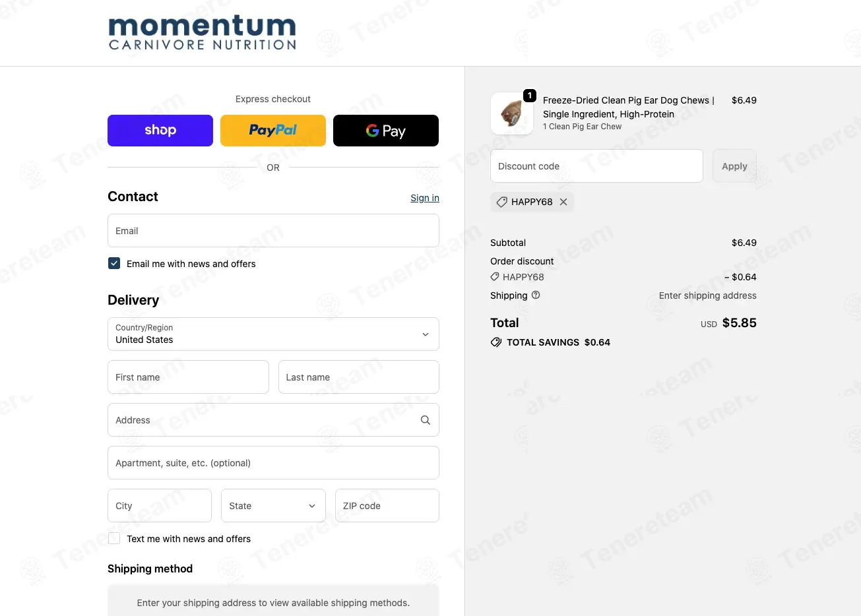This screenshot has height=616, width=861.
Task: Click the Momentum Carnivore Nutrition logo
Action: point(202,33)
